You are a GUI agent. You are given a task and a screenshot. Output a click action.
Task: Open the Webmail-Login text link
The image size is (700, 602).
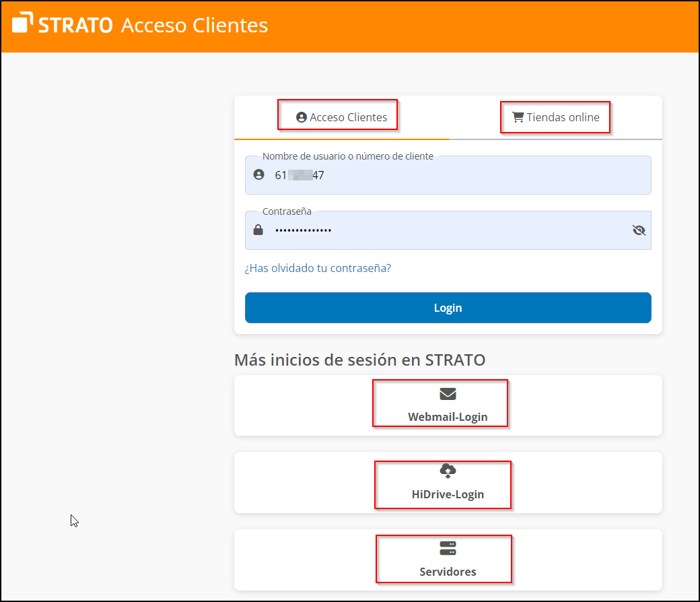448,417
